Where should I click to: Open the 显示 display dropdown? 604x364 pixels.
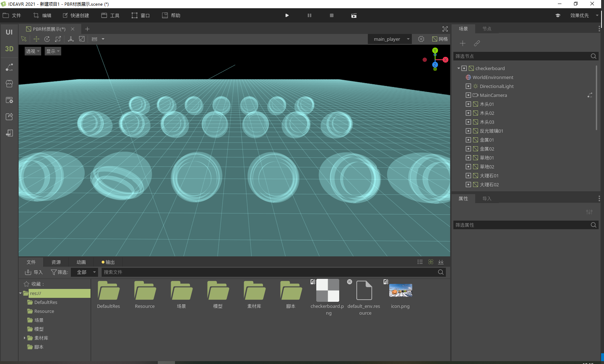(53, 51)
